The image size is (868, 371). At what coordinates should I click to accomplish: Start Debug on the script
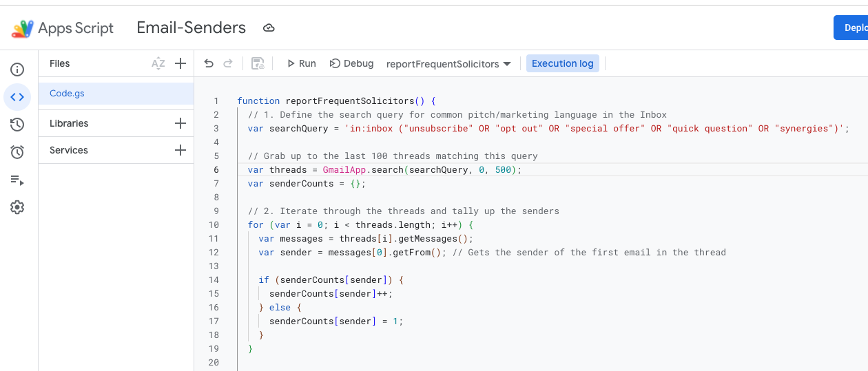[x=351, y=63]
